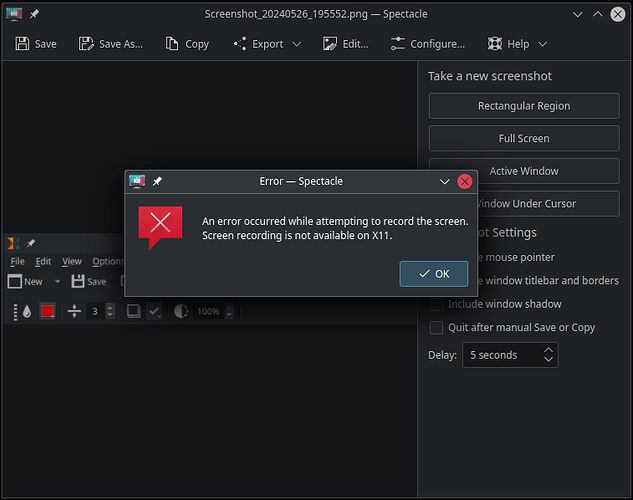Increase the Delay value with up arrow
This screenshot has height=500, width=633.
[x=548, y=350]
